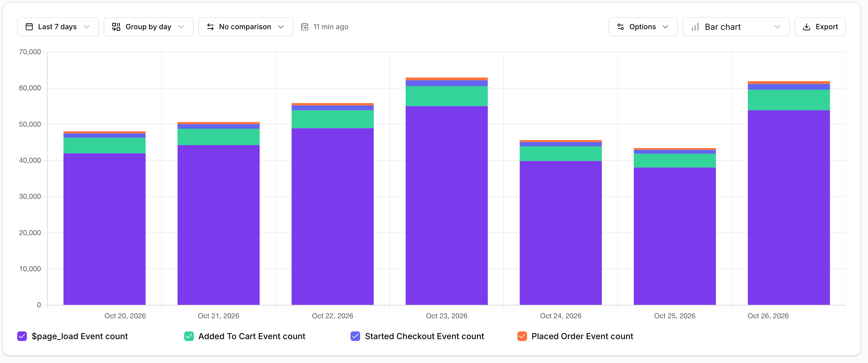This screenshot has width=868, height=363.
Task: Click the swap arrows icon beside No comparison
Action: click(x=210, y=27)
